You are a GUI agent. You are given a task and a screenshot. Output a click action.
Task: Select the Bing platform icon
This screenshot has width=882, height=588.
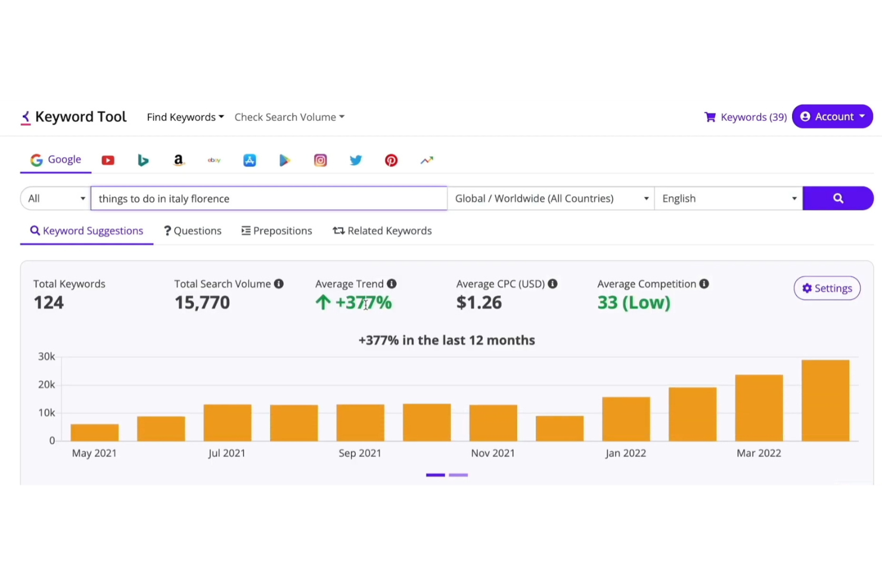tap(143, 160)
